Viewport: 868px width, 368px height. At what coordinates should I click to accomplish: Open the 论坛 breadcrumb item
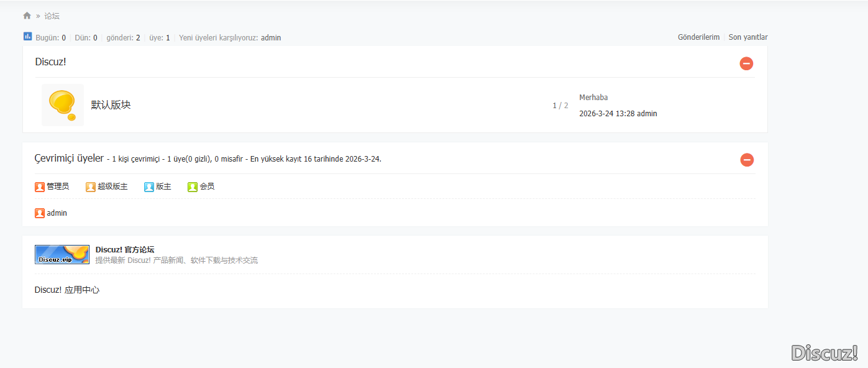coord(52,16)
